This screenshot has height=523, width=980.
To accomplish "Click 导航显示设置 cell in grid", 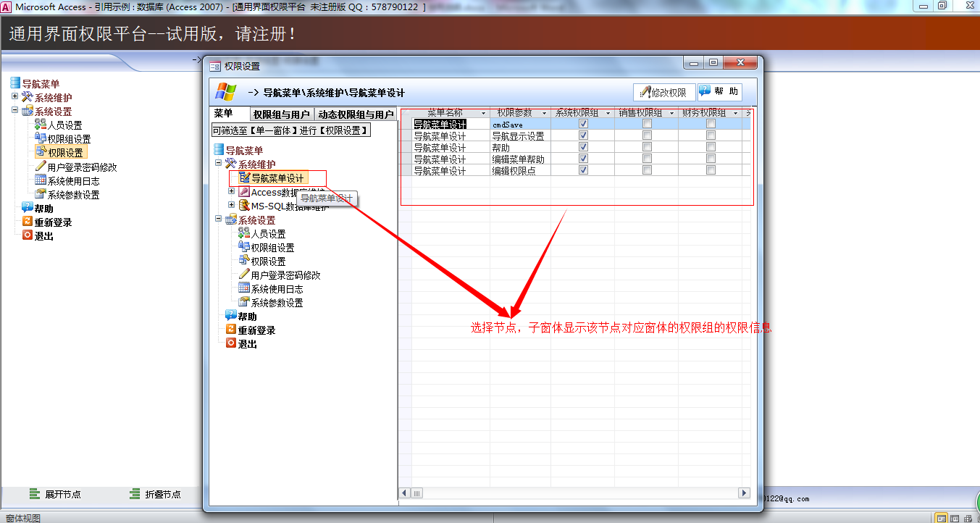I will [x=520, y=136].
